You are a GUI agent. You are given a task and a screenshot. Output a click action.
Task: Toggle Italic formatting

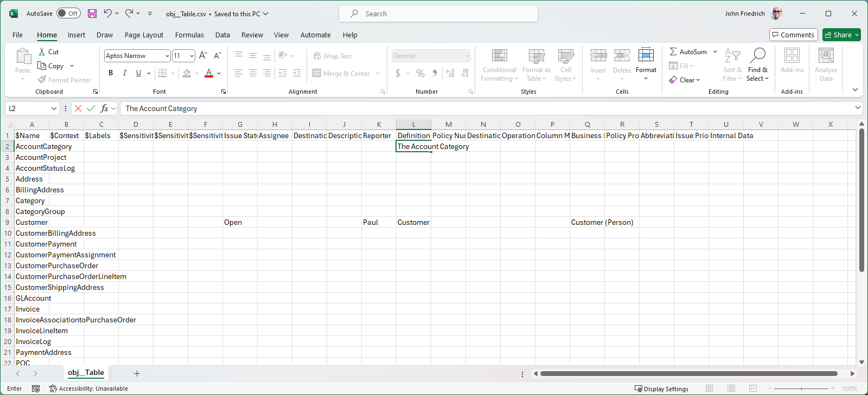125,73
